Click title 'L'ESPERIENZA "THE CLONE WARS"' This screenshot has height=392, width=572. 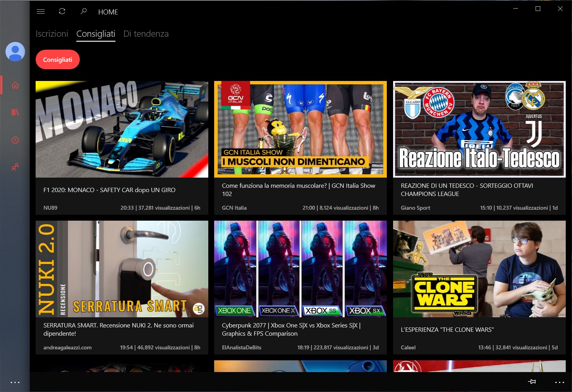447,330
